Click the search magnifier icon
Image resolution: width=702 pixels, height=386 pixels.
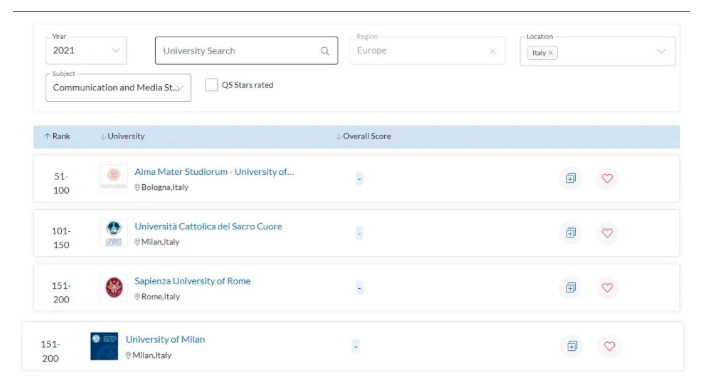[325, 51]
